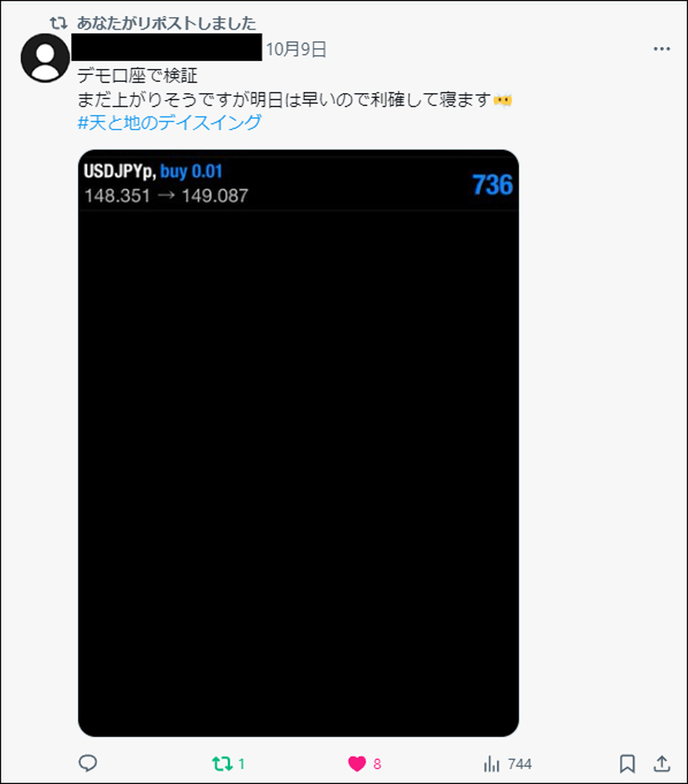Open the share upload icon

click(x=662, y=763)
